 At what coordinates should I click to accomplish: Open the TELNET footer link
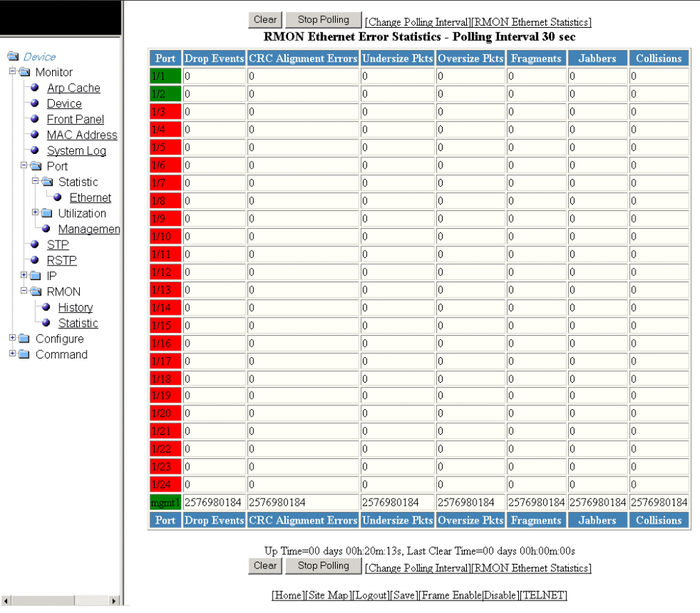point(543,595)
